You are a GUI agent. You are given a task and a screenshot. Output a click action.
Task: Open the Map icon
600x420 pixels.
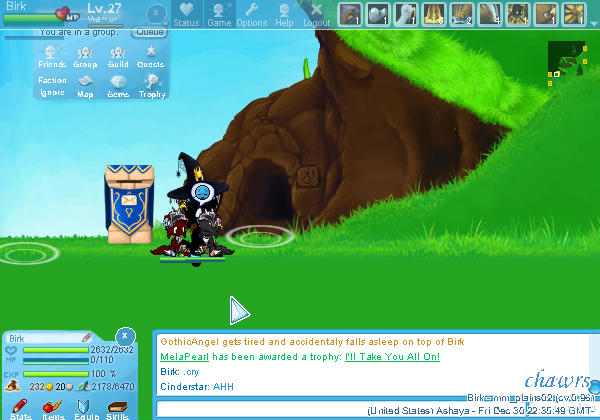[x=85, y=86]
